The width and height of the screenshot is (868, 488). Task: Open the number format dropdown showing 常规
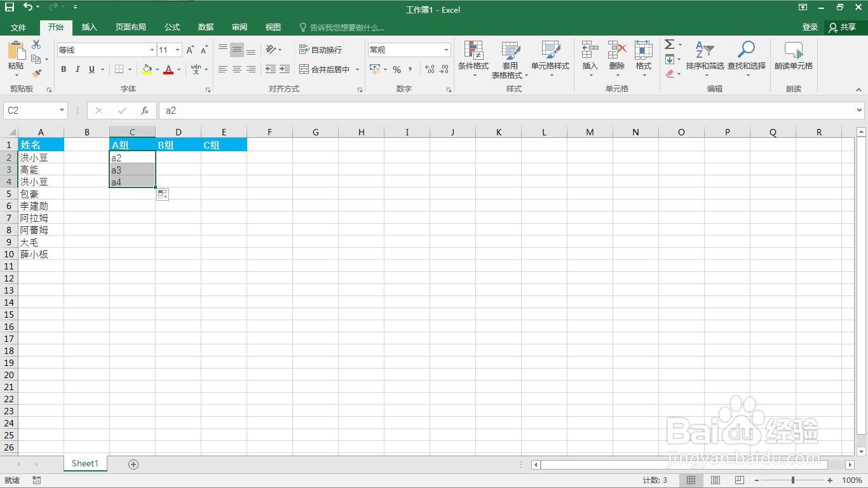[446, 50]
